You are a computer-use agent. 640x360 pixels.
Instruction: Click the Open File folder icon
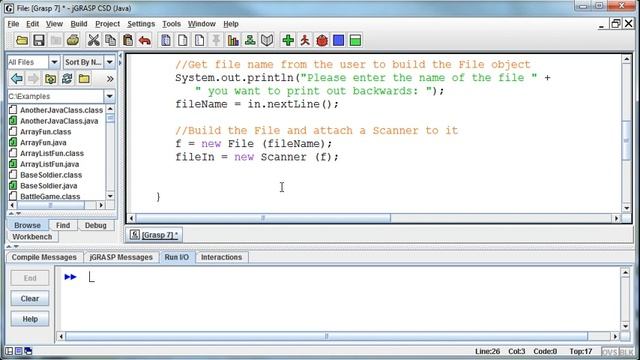point(22,40)
